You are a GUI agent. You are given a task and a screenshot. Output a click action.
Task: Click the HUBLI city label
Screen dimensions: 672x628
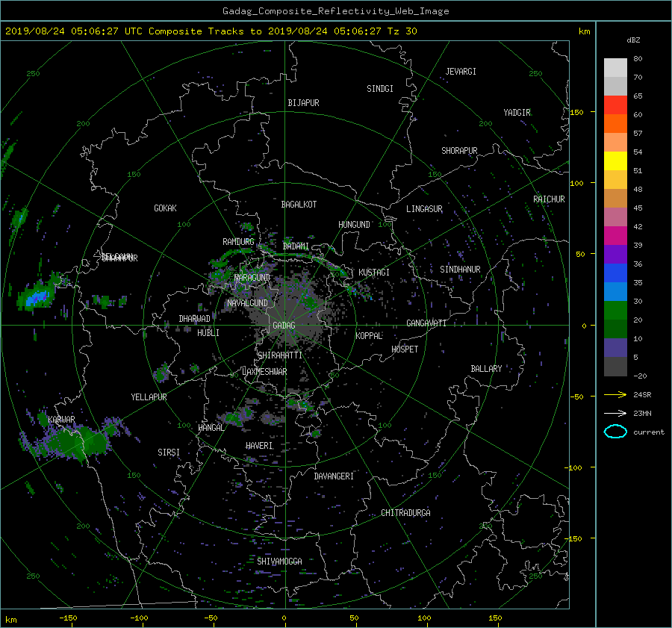coord(208,333)
